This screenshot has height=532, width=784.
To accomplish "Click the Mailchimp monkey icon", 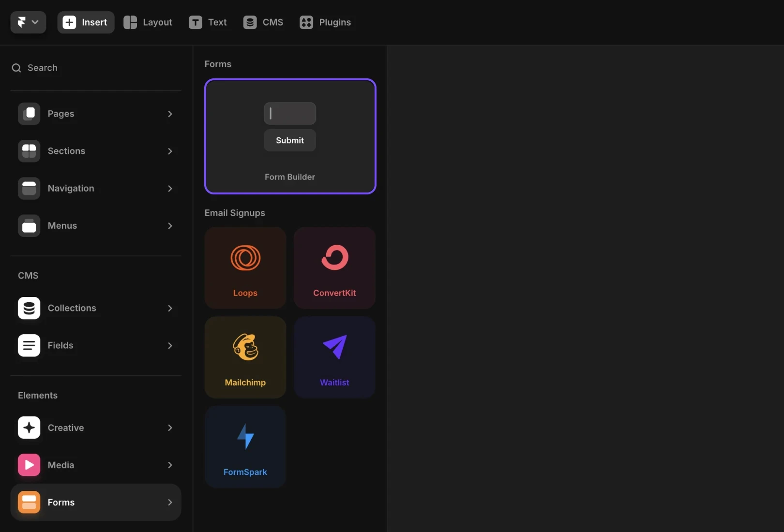I will tap(245, 347).
